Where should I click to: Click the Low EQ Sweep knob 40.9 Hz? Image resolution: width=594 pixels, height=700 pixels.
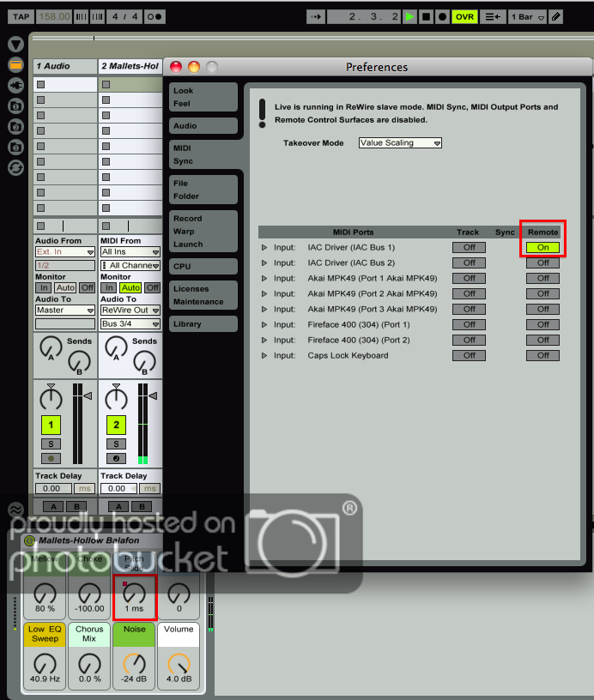pyautogui.click(x=45, y=664)
